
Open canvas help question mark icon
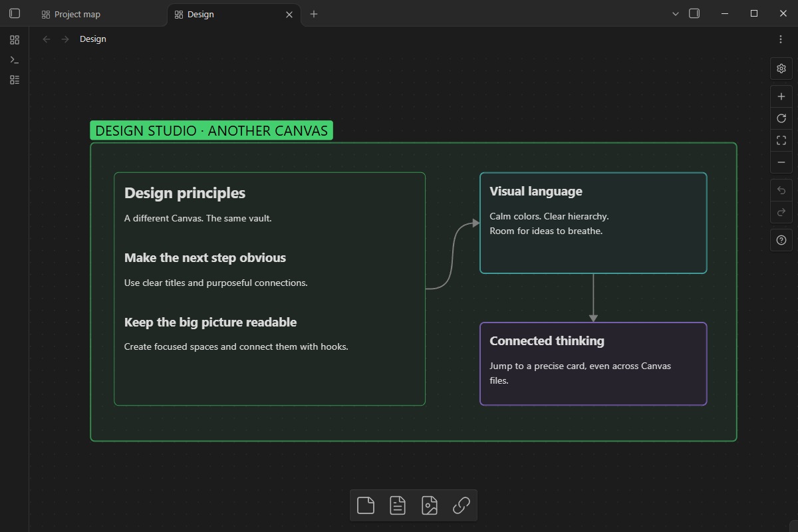point(781,240)
